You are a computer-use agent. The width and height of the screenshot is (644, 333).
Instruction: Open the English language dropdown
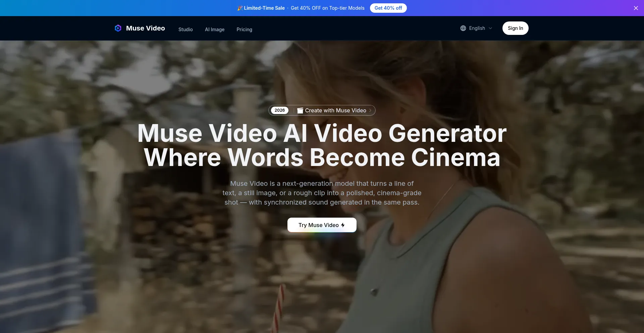pos(476,28)
